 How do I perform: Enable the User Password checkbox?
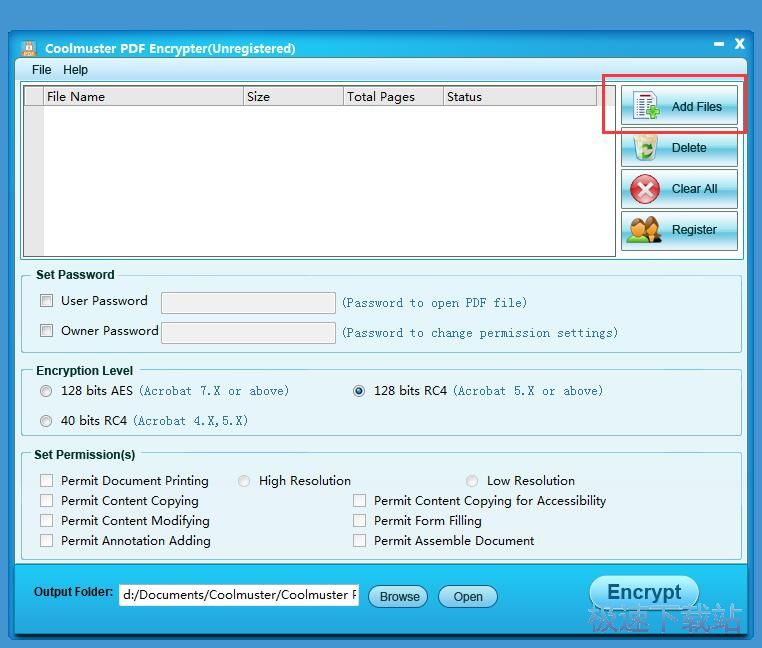click(47, 300)
